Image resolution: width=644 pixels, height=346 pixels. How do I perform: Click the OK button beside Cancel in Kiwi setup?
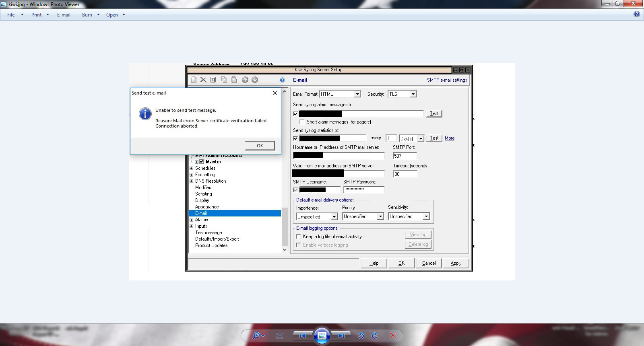pyautogui.click(x=401, y=263)
